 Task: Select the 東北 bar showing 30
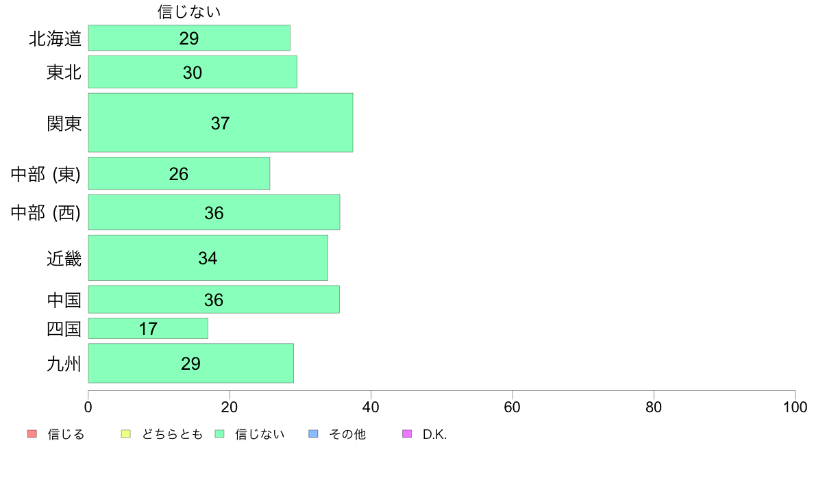pyautogui.click(x=193, y=72)
